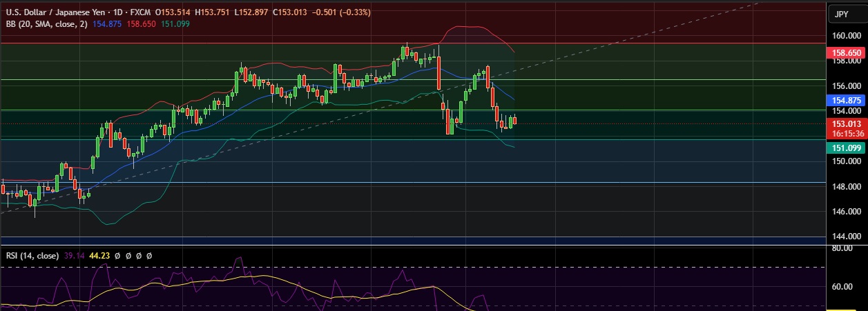Click the blue 154.875 price axis label

click(845, 100)
